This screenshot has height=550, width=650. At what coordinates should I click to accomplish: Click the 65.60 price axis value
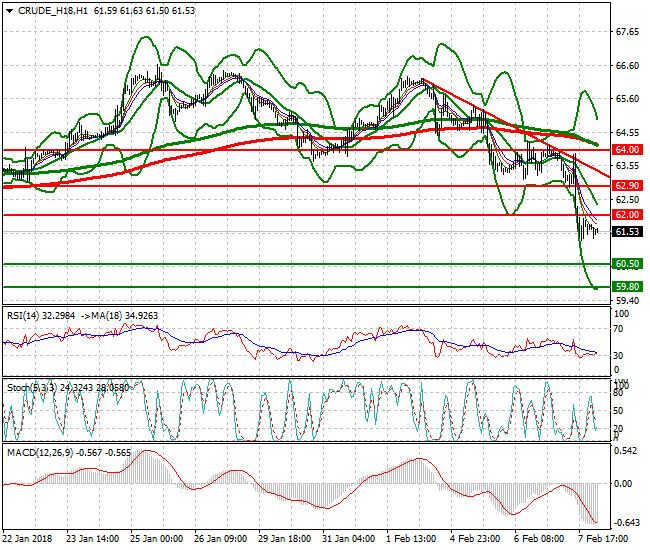(x=627, y=99)
